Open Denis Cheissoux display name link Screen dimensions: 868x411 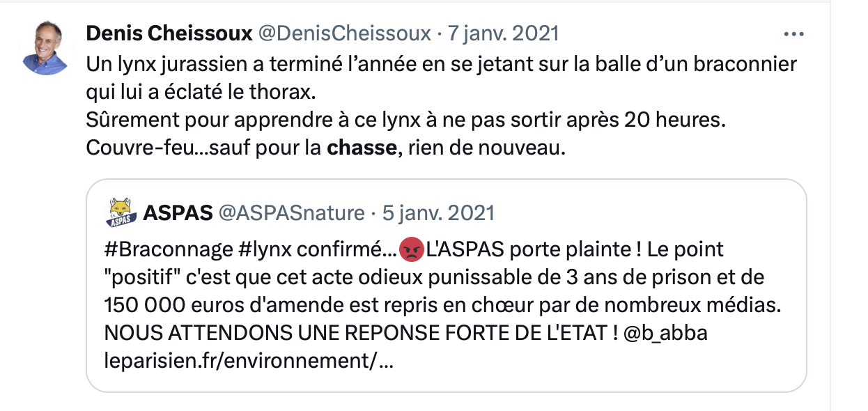169,33
